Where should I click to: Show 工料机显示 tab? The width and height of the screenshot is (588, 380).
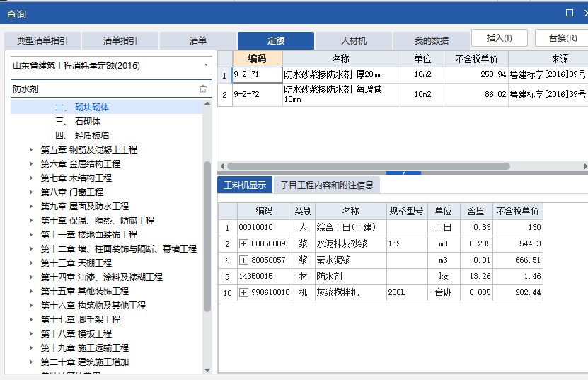(245, 185)
